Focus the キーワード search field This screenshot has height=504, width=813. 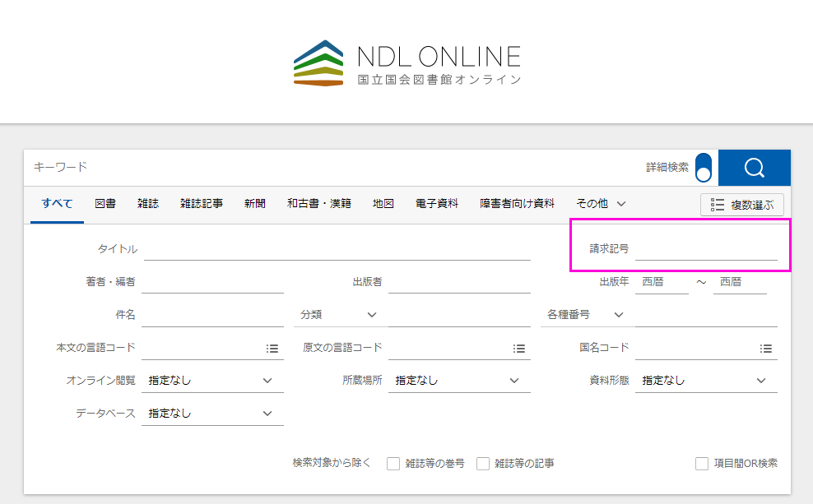[x=329, y=167]
